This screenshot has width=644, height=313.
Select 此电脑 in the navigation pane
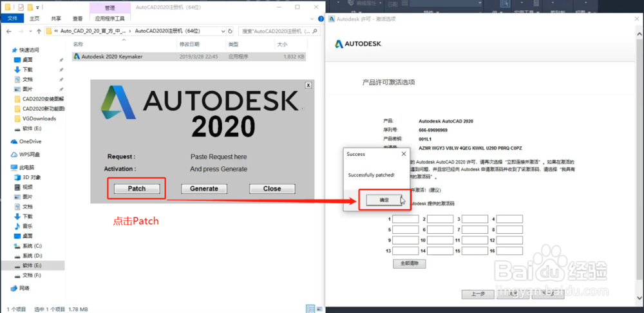point(26,167)
